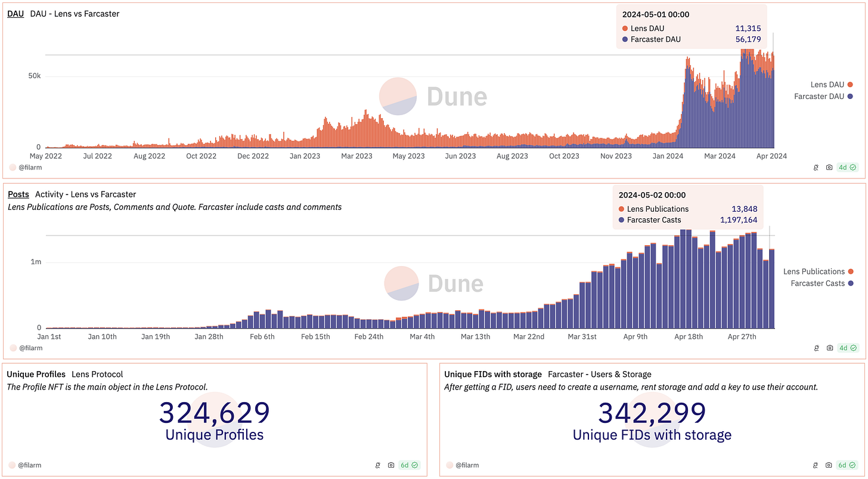
Task: Open the Posts title link
Action: pos(18,194)
